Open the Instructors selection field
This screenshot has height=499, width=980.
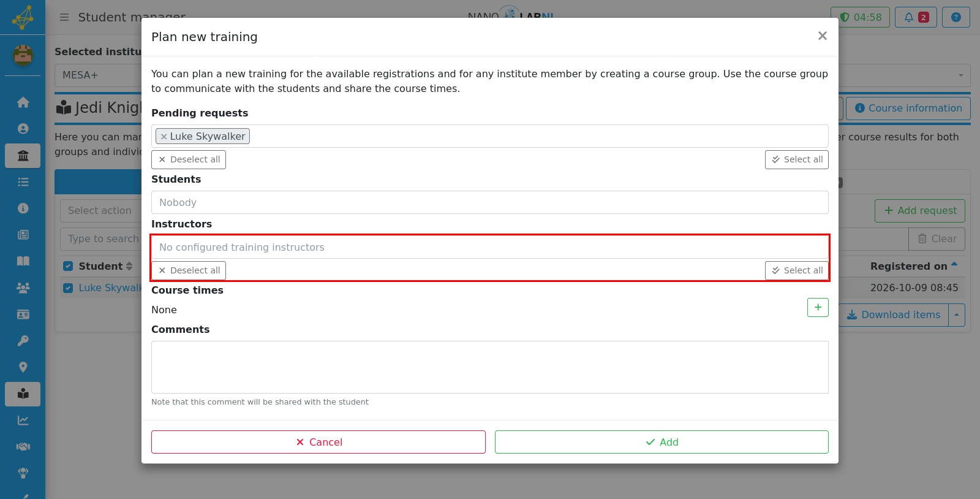click(490, 247)
